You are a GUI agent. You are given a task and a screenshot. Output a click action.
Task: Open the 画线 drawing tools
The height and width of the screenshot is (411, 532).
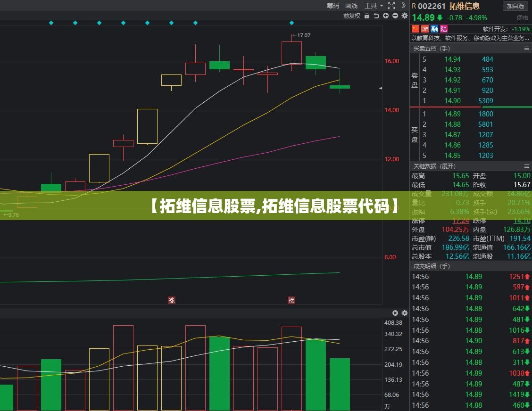click(x=351, y=6)
